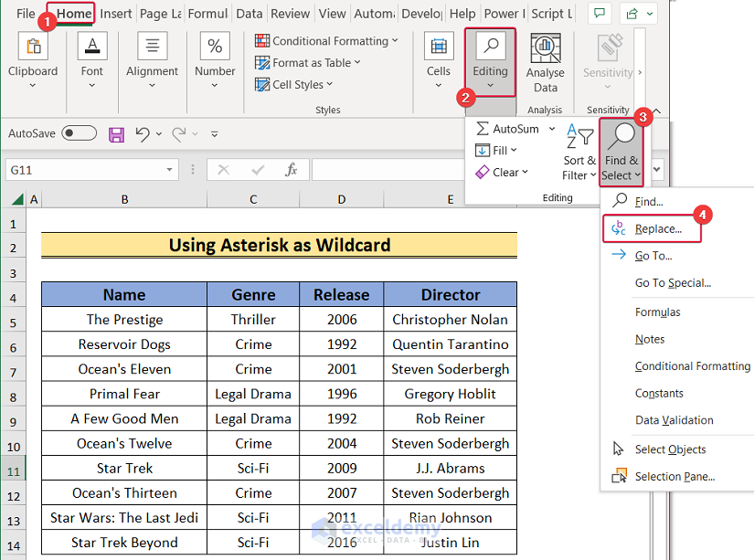Select Go To Special... menu entry

click(673, 283)
